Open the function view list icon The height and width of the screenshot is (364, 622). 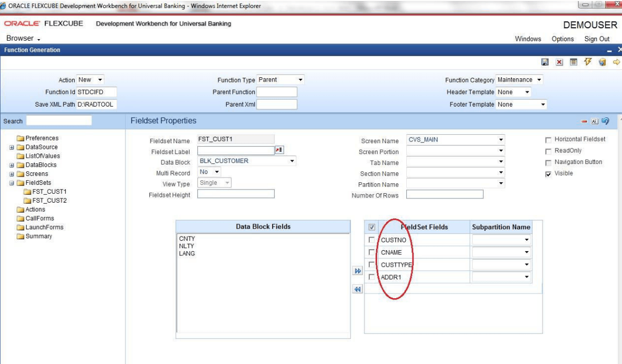click(573, 61)
